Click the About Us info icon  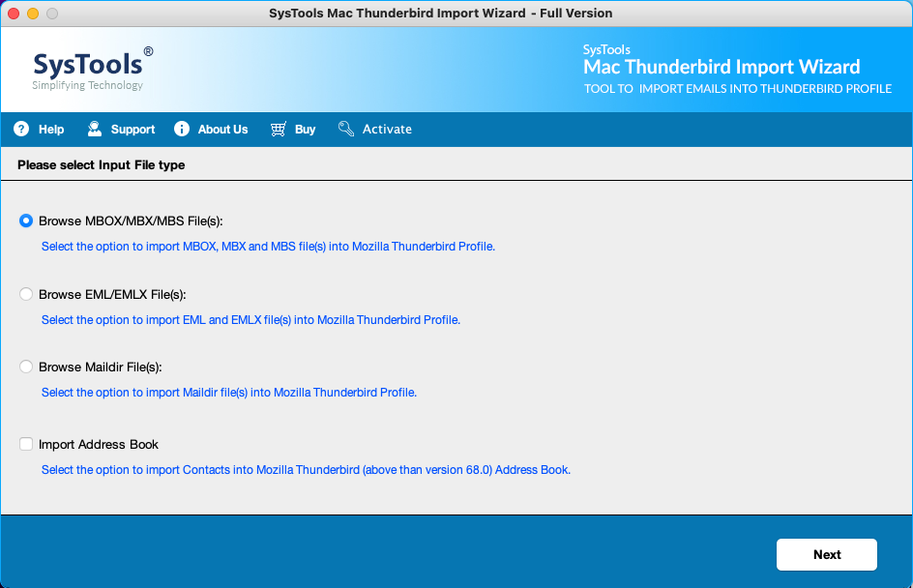182,129
